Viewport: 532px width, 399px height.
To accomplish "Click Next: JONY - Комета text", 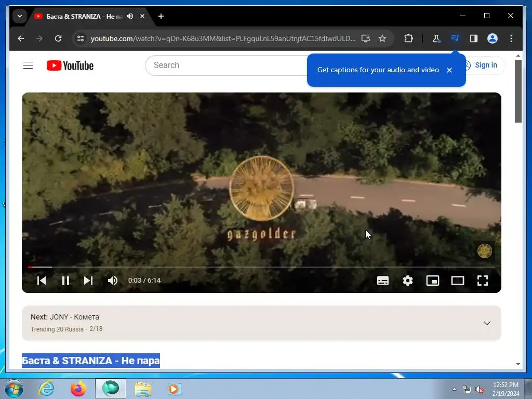I will [65, 317].
